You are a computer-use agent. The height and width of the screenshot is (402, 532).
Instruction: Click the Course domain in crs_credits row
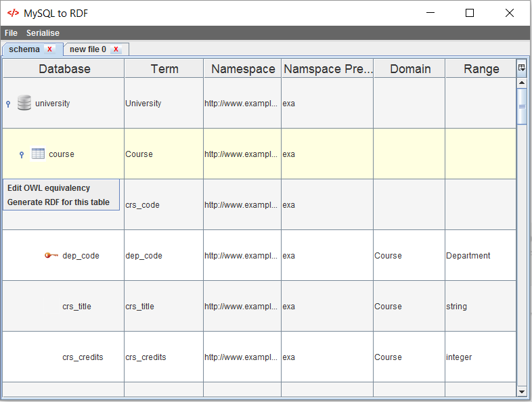coord(409,357)
